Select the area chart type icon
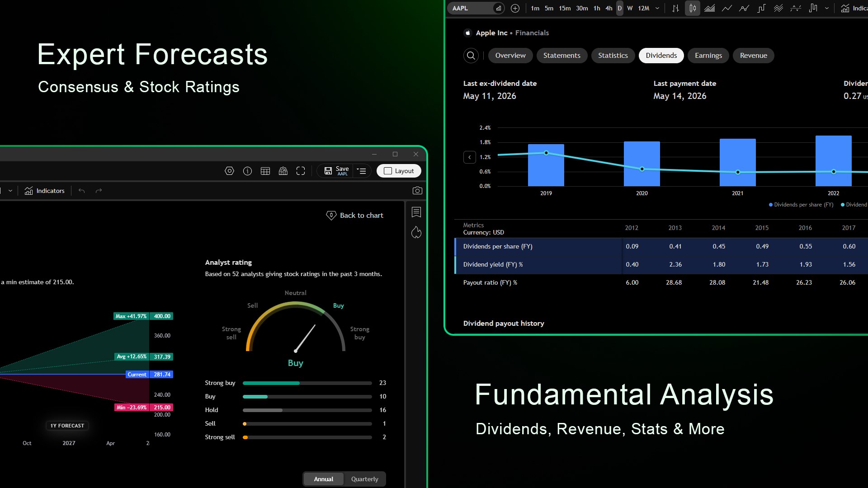 [x=710, y=8]
